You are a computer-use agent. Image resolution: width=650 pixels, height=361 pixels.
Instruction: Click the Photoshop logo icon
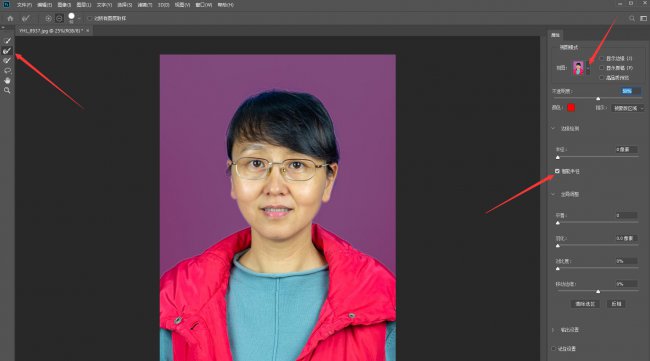[6, 4]
